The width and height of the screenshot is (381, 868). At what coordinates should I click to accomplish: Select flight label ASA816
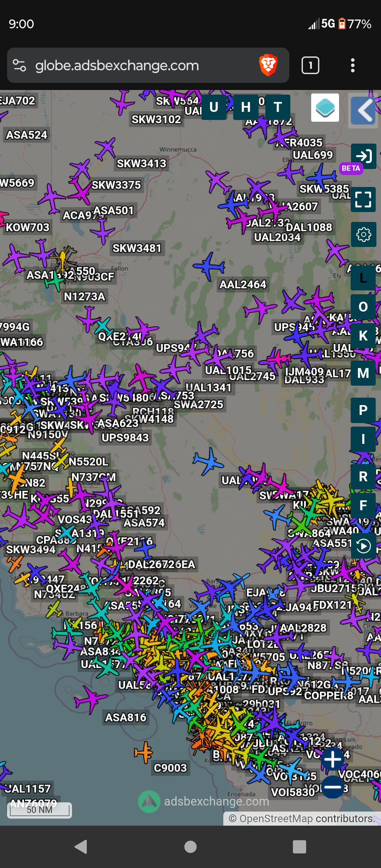(126, 717)
